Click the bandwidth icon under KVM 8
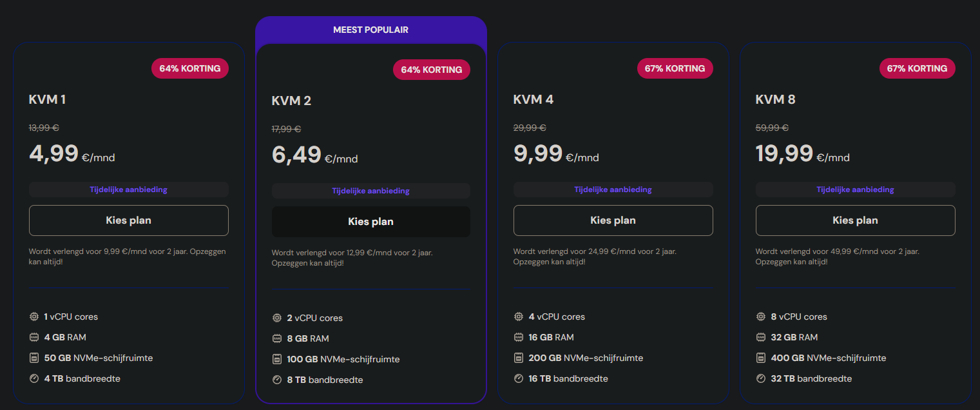The height and width of the screenshot is (410, 980). point(760,378)
